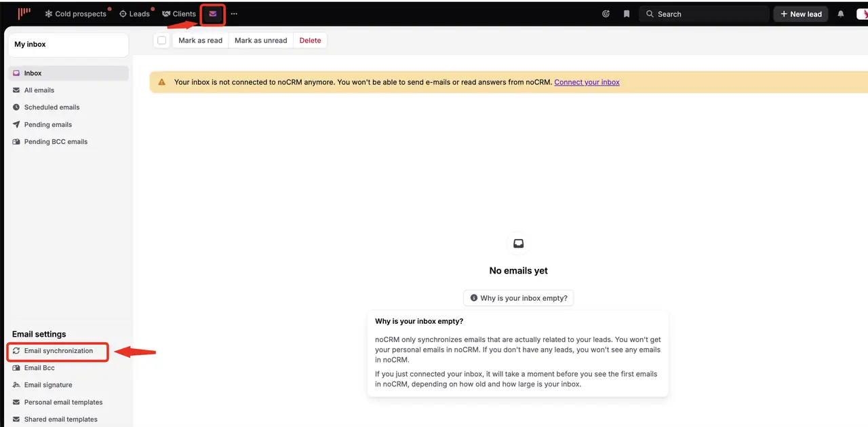Expand Why is your inbox empty? explanation
The image size is (868, 427).
(519, 298)
